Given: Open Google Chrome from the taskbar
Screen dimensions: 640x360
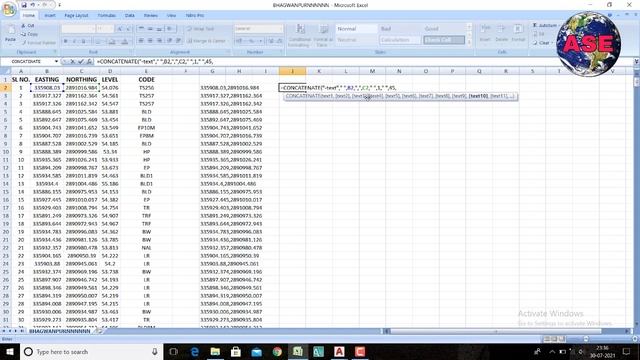Looking at the screenshot, I should [x=277, y=351].
